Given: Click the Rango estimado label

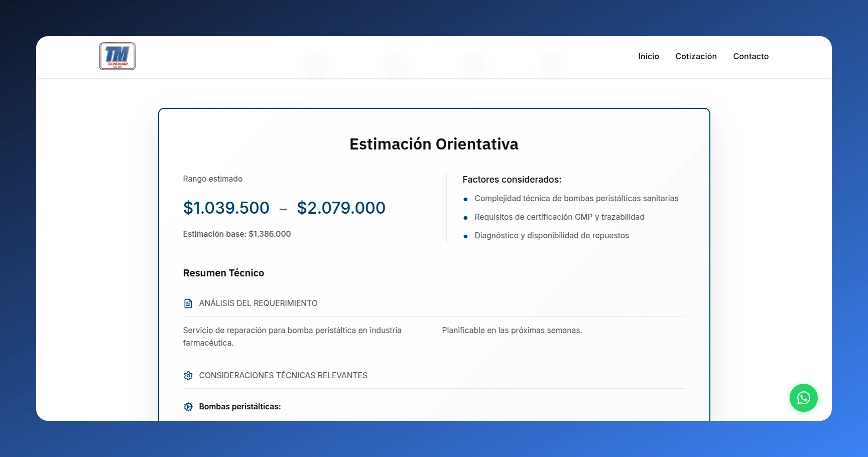Looking at the screenshot, I should 213,179.
